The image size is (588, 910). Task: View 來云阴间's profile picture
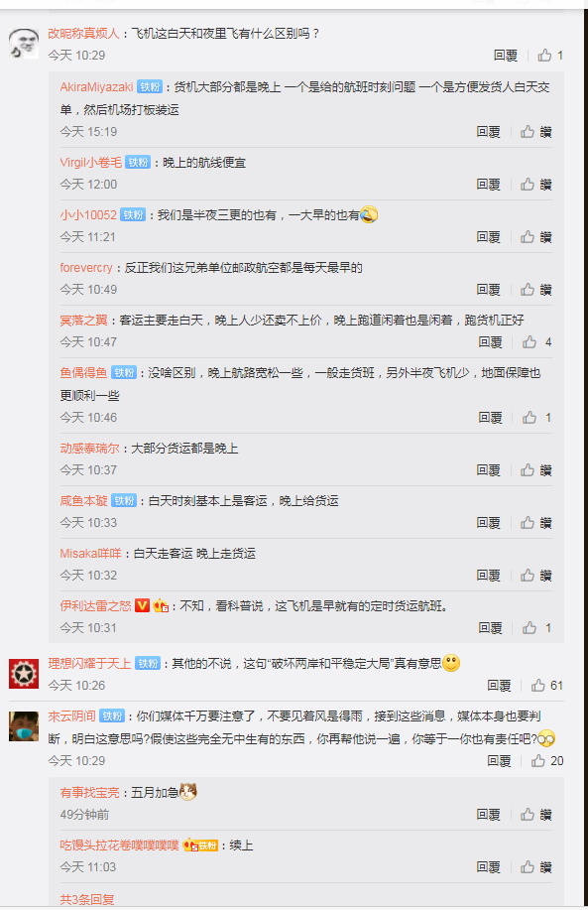[x=24, y=726]
